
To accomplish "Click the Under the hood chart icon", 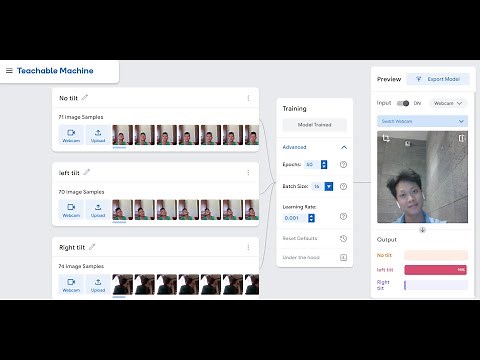I will [343, 257].
